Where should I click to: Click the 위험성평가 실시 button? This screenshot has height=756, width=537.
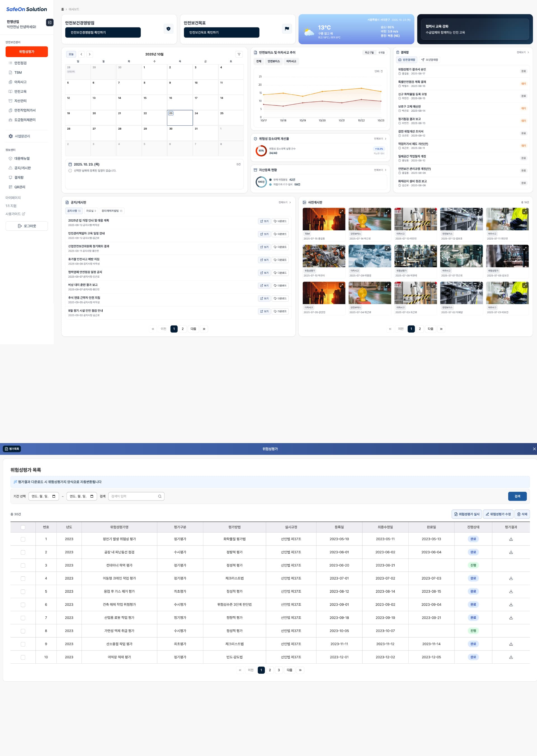467,514
